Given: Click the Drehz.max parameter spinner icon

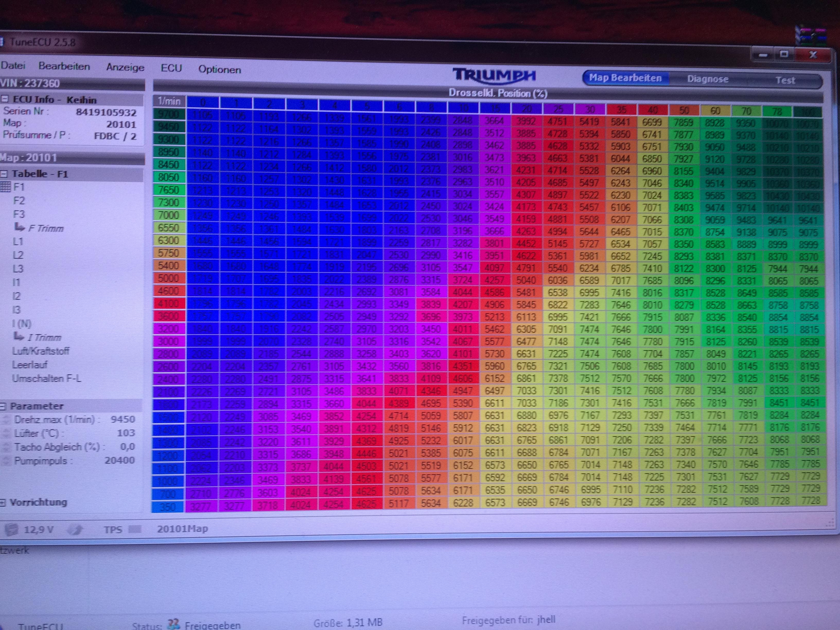Looking at the screenshot, I should coord(6,419).
